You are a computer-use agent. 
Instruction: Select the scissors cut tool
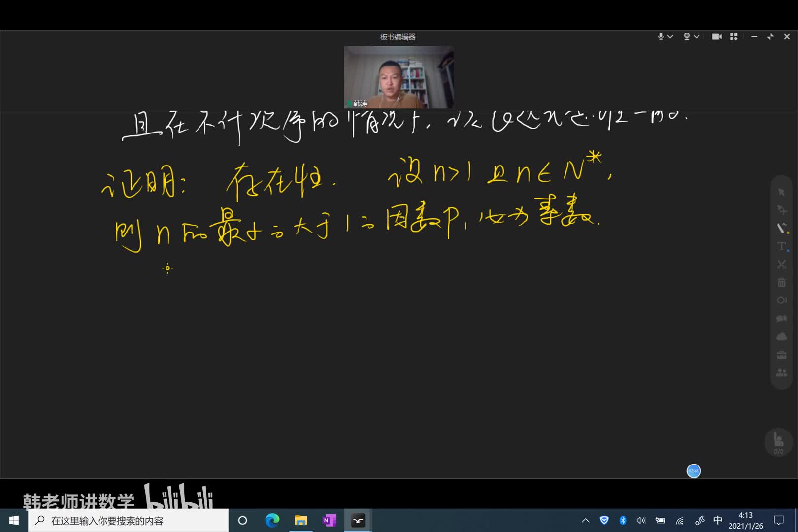point(782,265)
